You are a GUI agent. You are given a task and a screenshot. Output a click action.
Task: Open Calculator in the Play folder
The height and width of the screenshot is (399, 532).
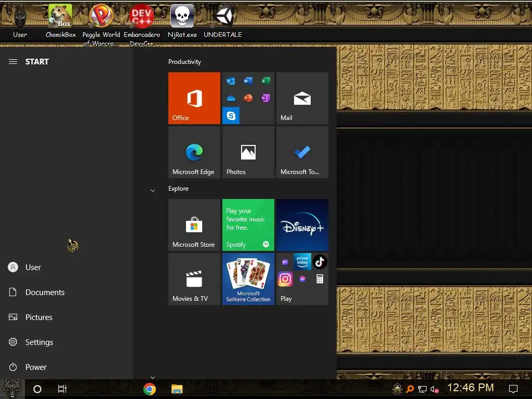pyautogui.click(x=320, y=279)
